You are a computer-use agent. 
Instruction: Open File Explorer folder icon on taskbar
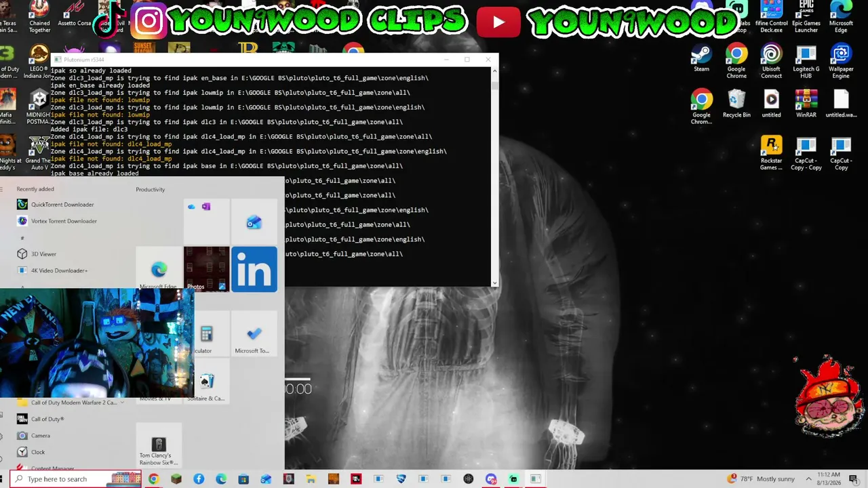311,479
